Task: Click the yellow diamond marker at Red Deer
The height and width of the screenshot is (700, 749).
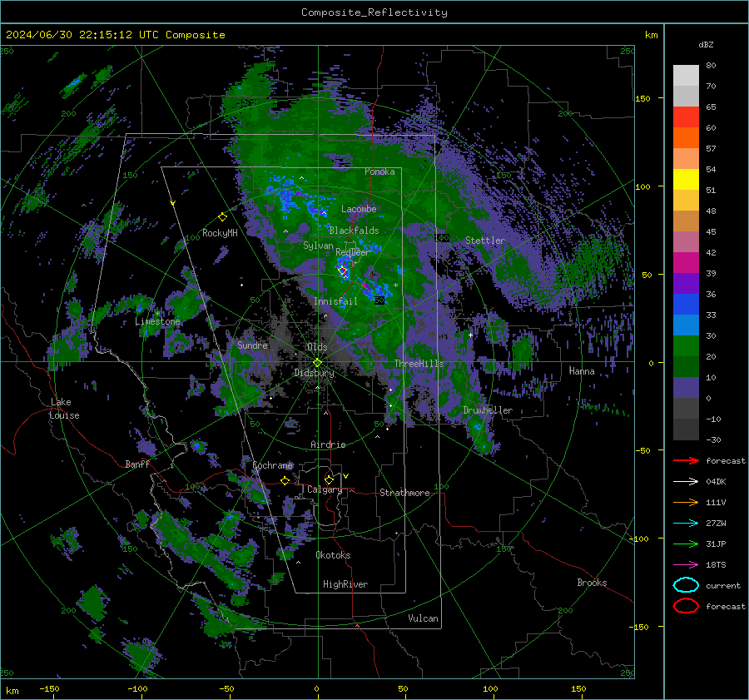Action: [x=342, y=271]
